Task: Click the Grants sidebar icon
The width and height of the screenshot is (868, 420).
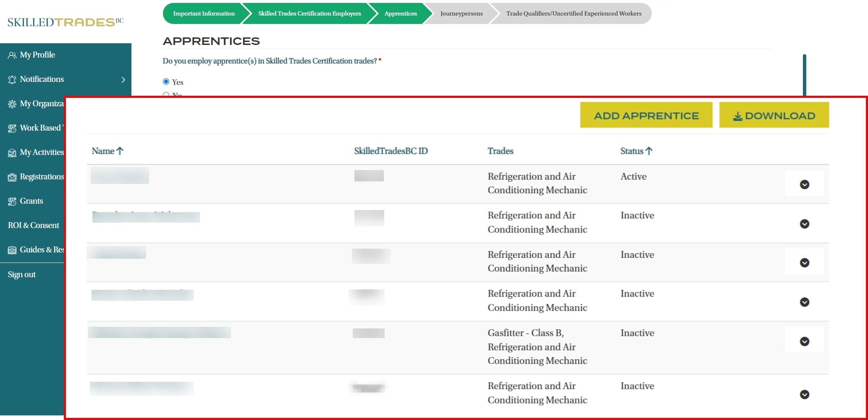Action: tap(12, 202)
